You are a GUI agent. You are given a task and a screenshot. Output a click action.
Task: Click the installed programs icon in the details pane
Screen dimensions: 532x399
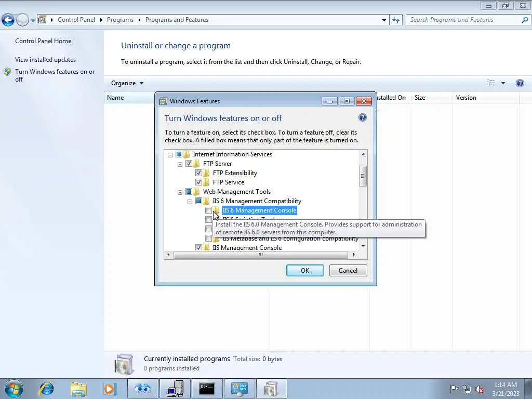(x=124, y=364)
